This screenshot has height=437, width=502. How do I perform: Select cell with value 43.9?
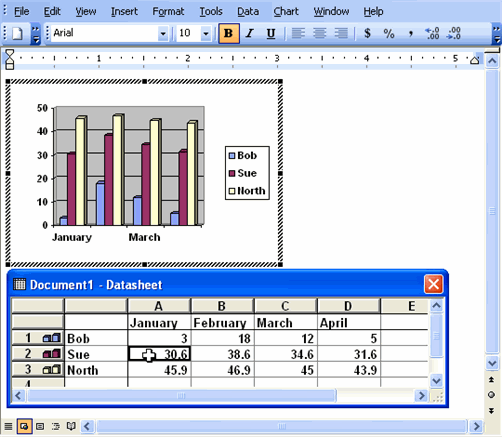click(x=348, y=370)
